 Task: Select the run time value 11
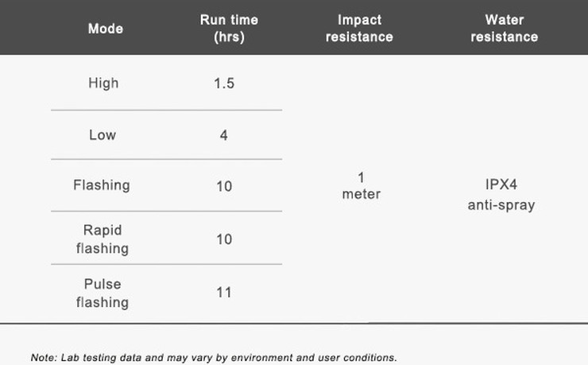pos(224,293)
